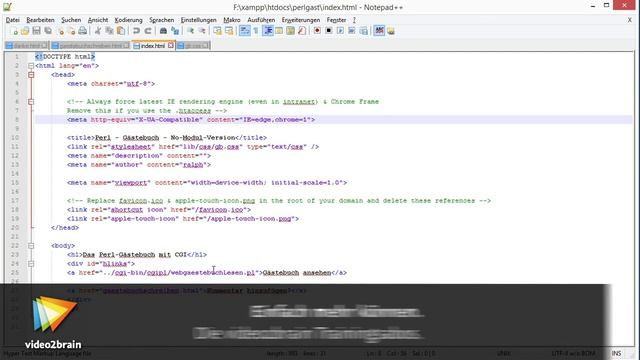The image size is (640, 360).
Task: Toggle synchronized vertical scrolling icon
Action: 218,31
